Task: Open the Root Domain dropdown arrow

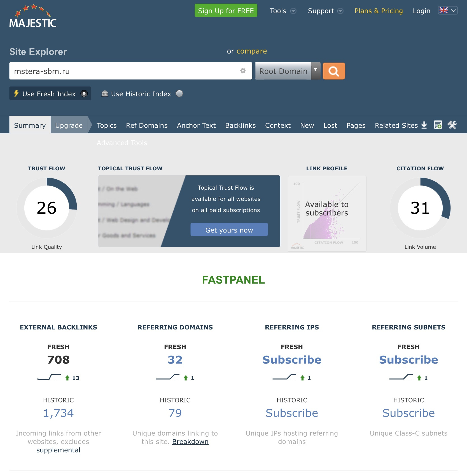Action: click(316, 71)
